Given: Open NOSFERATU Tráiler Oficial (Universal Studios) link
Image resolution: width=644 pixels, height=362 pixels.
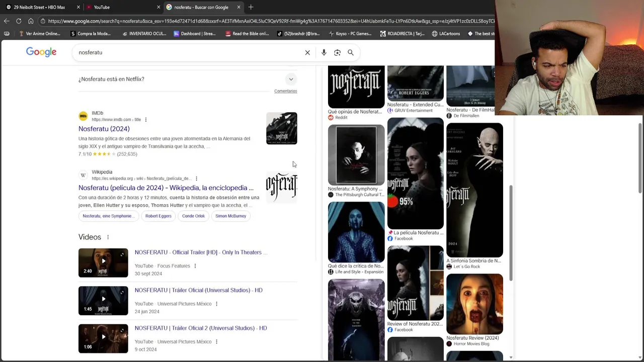Looking at the screenshot, I should [x=199, y=290].
